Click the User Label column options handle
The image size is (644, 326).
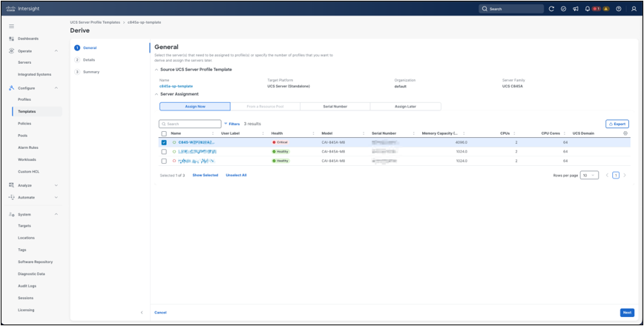(x=263, y=133)
